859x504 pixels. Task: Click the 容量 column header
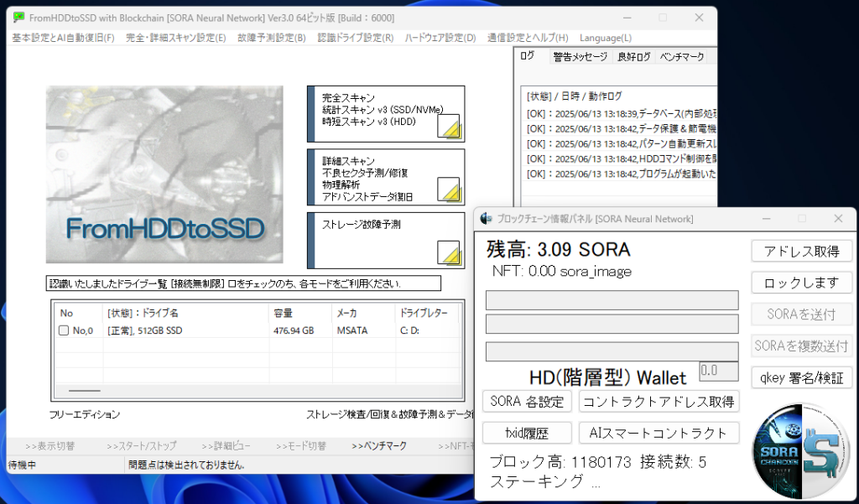[300, 313]
